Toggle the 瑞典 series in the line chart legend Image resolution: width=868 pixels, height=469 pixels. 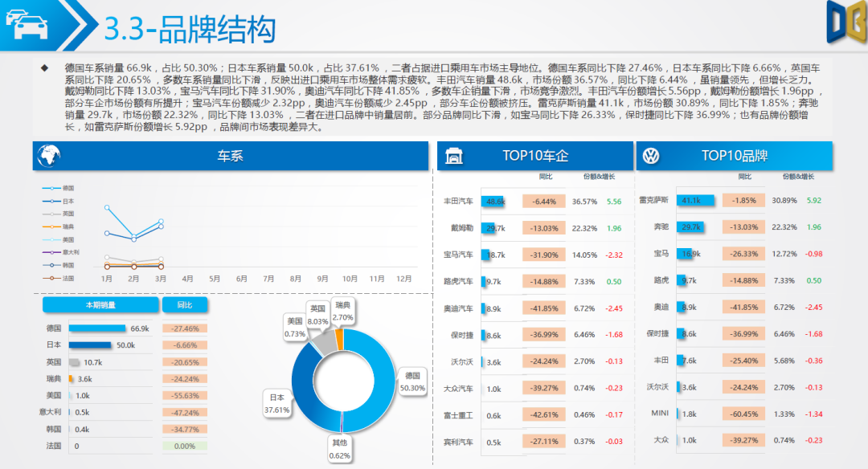pos(58,226)
